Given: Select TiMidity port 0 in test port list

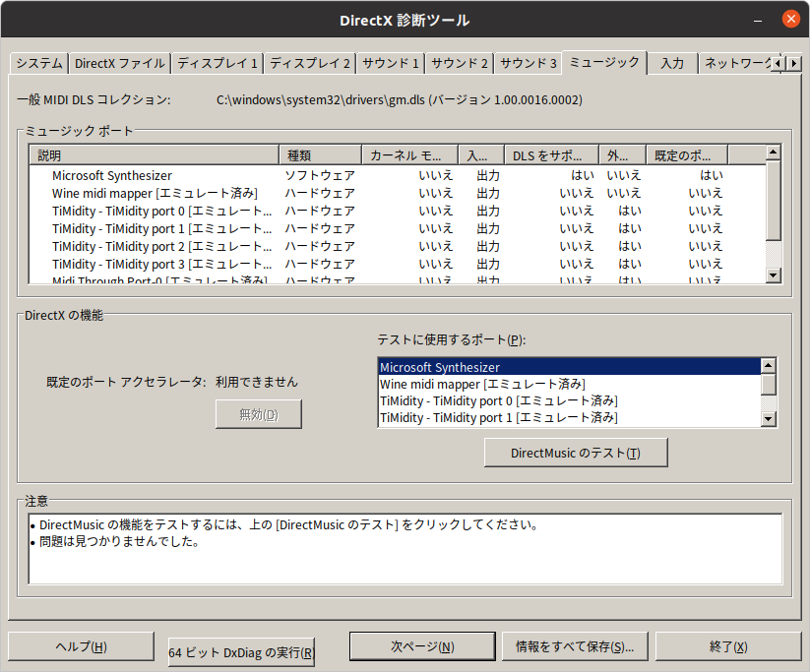Looking at the screenshot, I should (569, 400).
